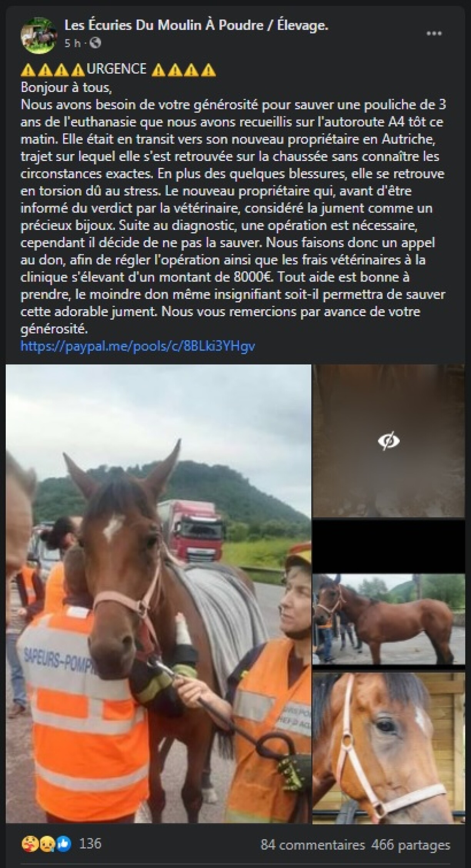Image resolution: width=471 pixels, height=868 pixels.
Task: View the 84 commentaires list
Action: (312, 845)
